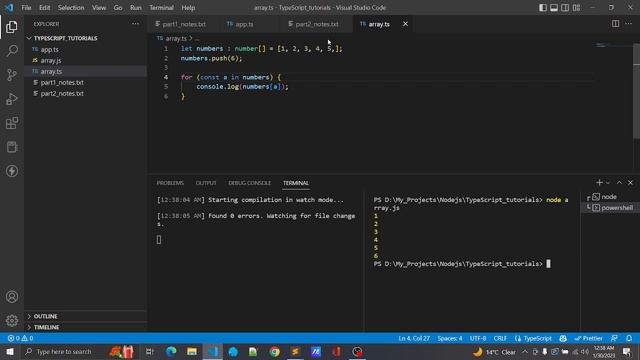Image resolution: width=640 pixels, height=360 pixels.
Task: Open the project manager icon in activity bar
Action: point(12,147)
